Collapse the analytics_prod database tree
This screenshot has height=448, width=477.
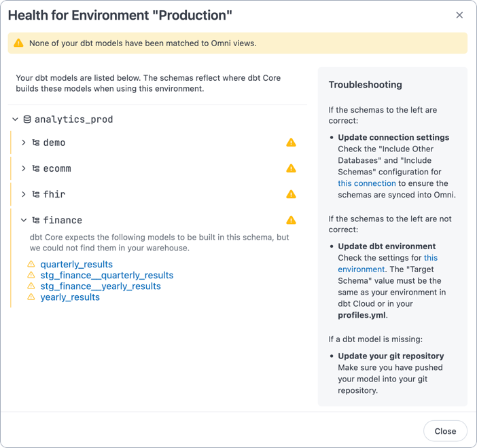pyautogui.click(x=15, y=119)
